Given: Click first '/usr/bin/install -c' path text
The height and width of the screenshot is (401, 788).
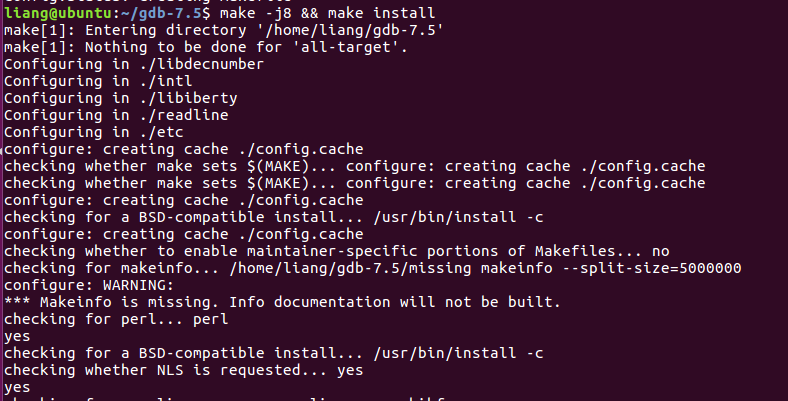Looking at the screenshot, I should (x=458, y=218).
